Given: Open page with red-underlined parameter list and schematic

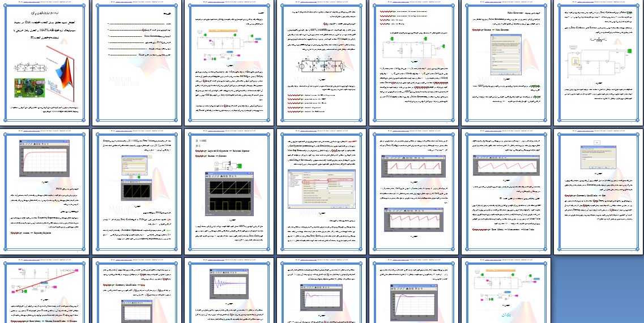Looking at the screenshot, I should pyautogui.click(x=415, y=63).
